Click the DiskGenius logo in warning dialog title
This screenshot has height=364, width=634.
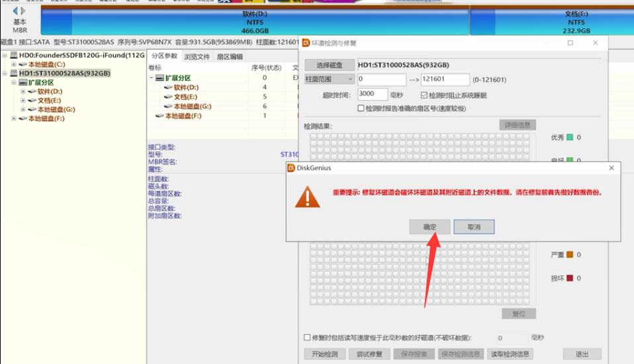291,168
